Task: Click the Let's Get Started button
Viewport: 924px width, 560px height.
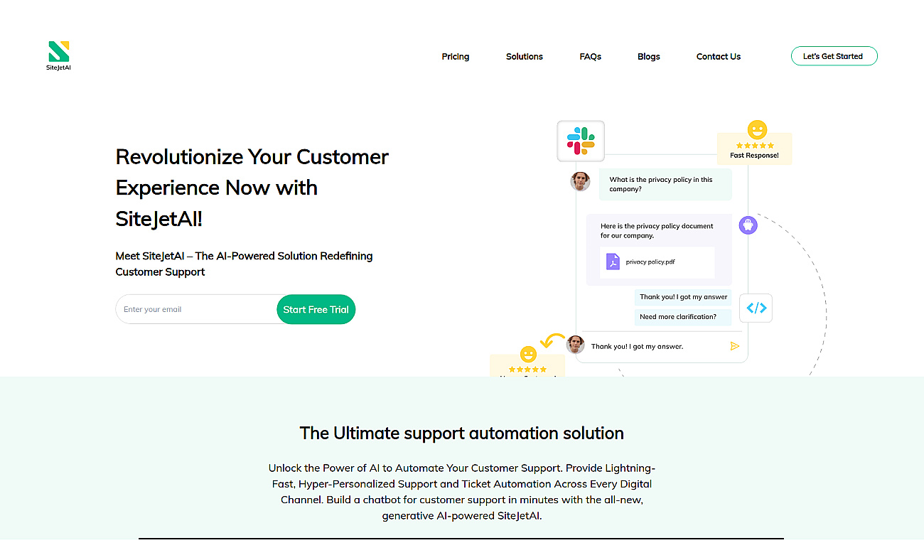Action: 834,56
